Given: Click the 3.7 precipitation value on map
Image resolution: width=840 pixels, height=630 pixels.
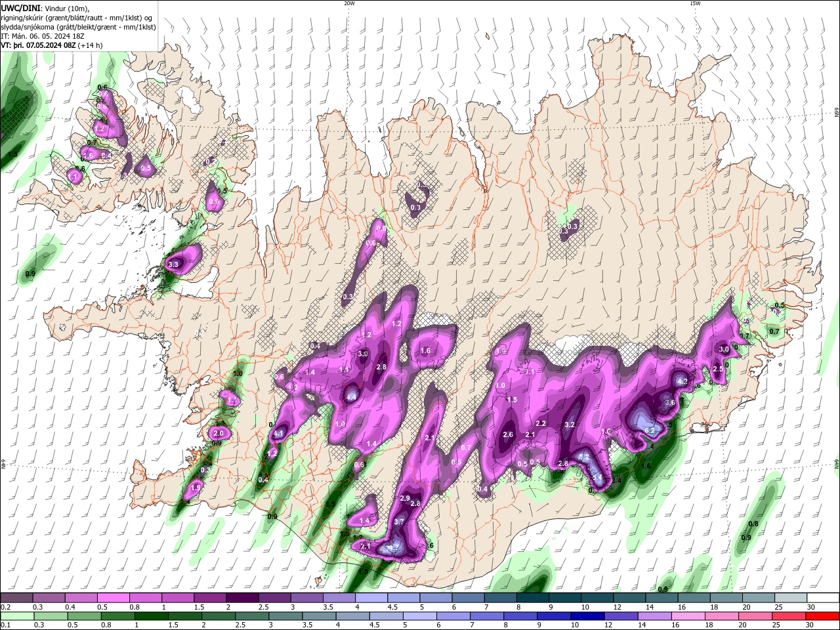Looking at the screenshot, I should click(400, 522).
